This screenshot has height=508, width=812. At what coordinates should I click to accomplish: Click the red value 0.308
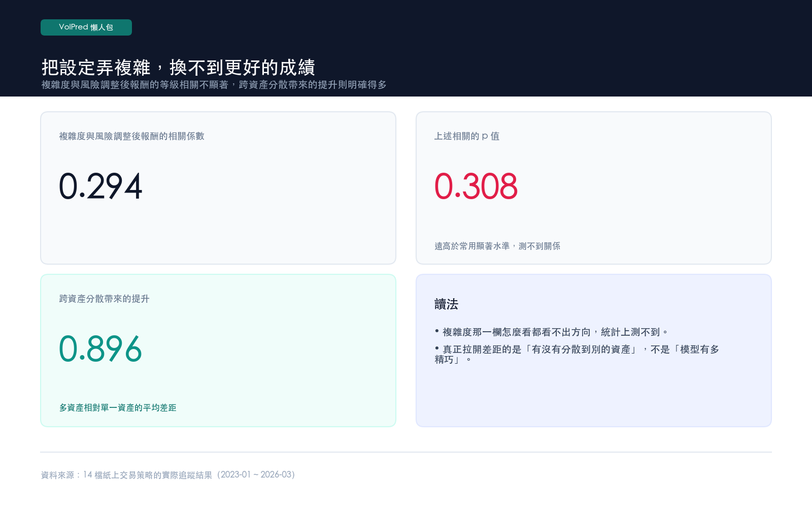coord(476,186)
